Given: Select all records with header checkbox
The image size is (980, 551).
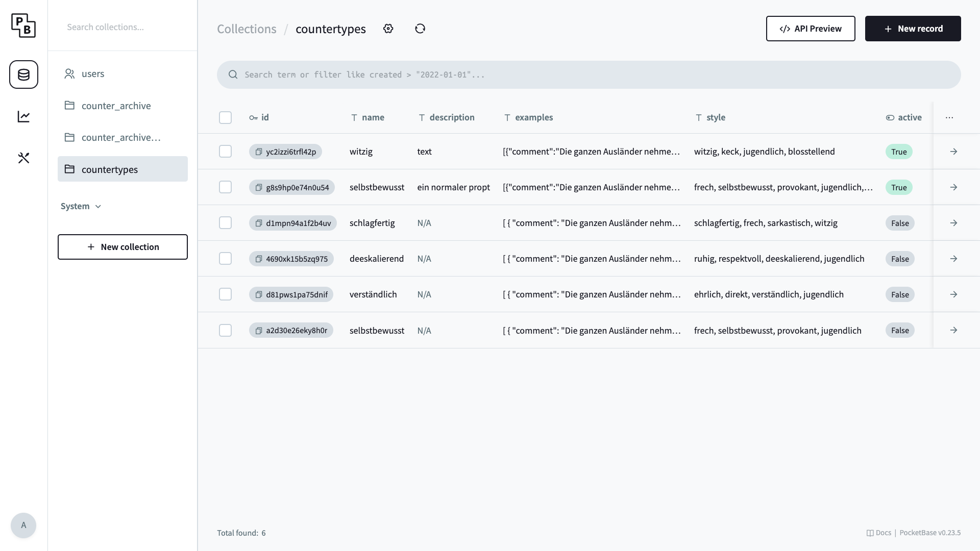Looking at the screenshot, I should click(x=225, y=117).
